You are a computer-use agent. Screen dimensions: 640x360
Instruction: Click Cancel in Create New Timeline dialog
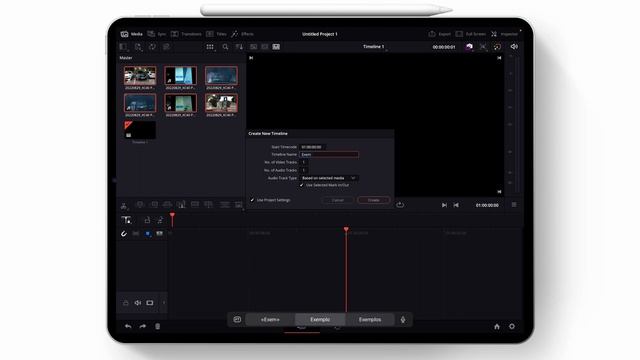click(x=338, y=200)
